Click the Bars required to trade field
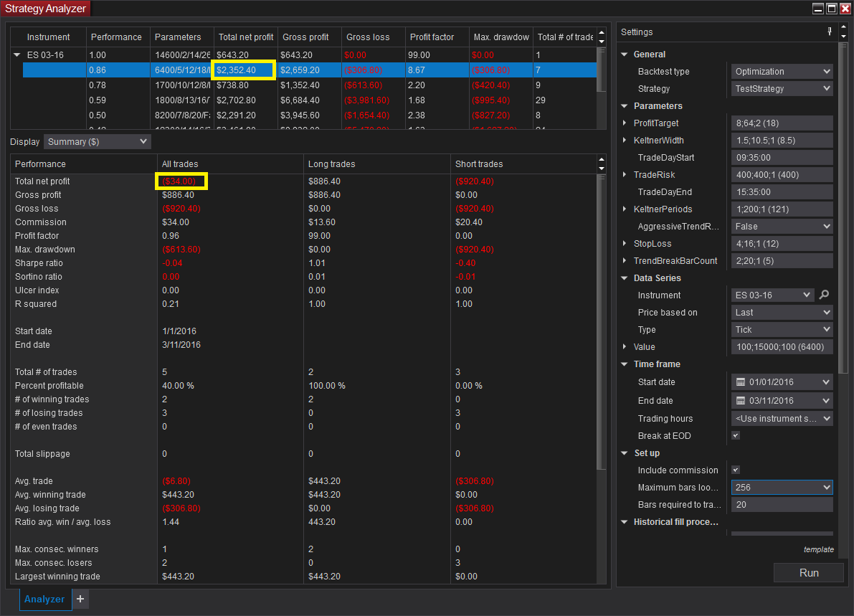This screenshot has width=854, height=616. (x=782, y=505)
